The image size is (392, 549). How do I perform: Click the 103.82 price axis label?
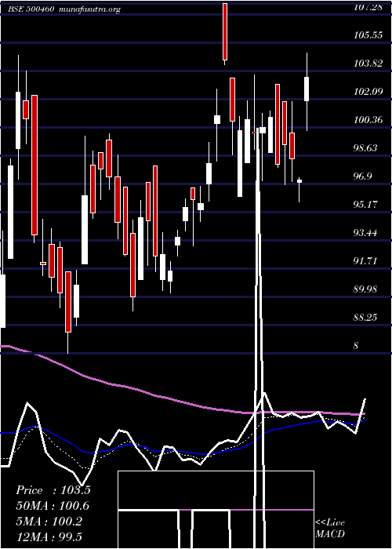368,64
